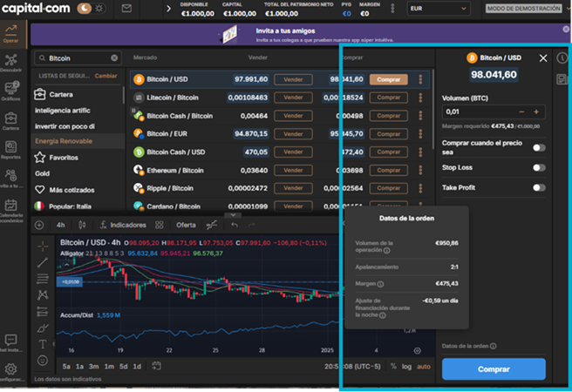Viewport: 572px width, 392px height.
Task: Open the live chat sidebar icon
Action: click(11, 343)
